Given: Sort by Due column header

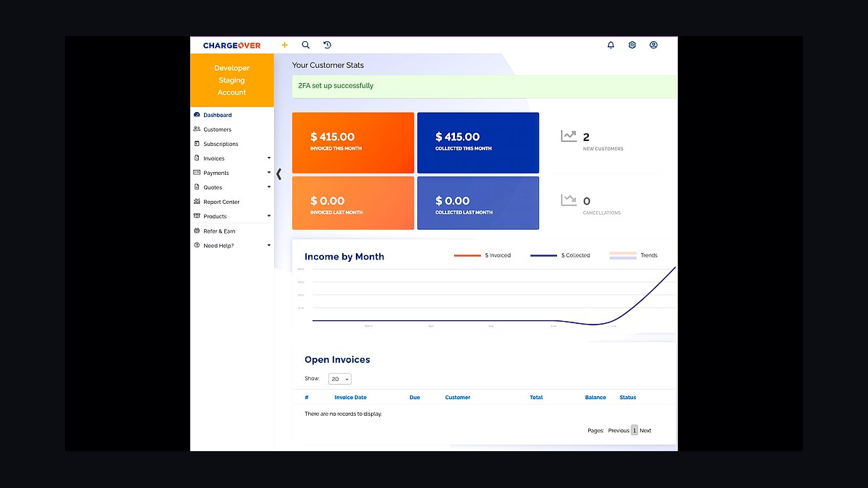Looking at the screenshot, I should point(414,398).
